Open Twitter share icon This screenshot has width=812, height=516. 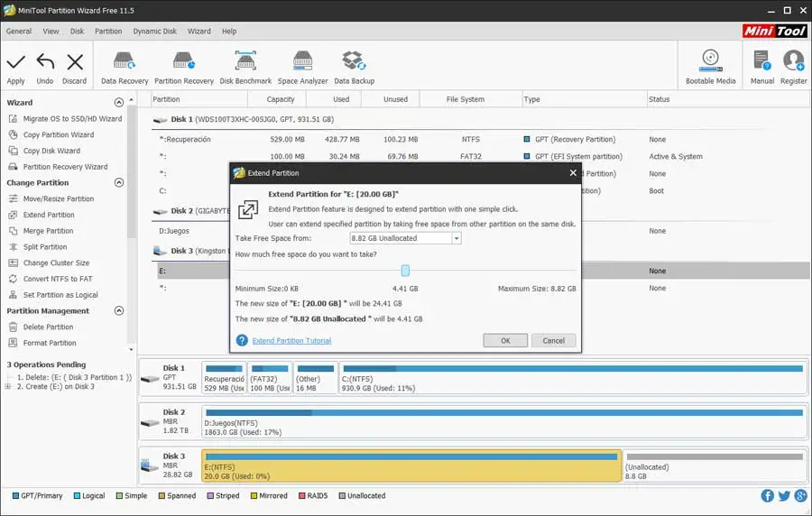[784, 496]
